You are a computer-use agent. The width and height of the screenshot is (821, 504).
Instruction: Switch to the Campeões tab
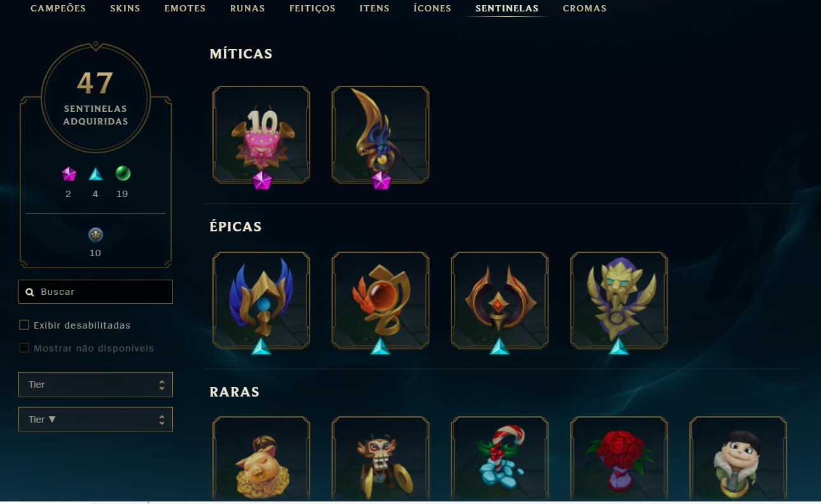click(x=58, y=8)
